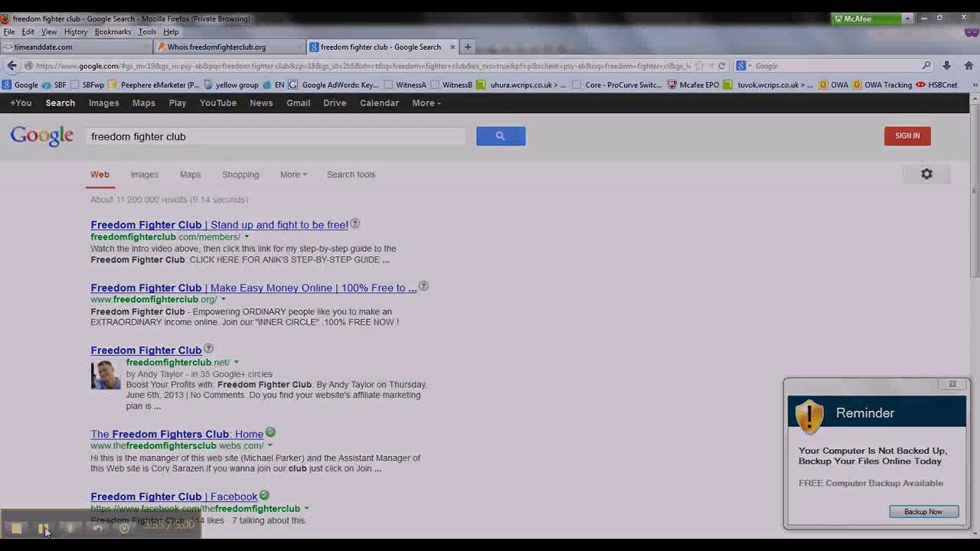The width and height of the screenshot is (980, 551).
Task: Open 'Freedom Fighter Club | Stand up and fight' result
Action: (x=219, y=225)
